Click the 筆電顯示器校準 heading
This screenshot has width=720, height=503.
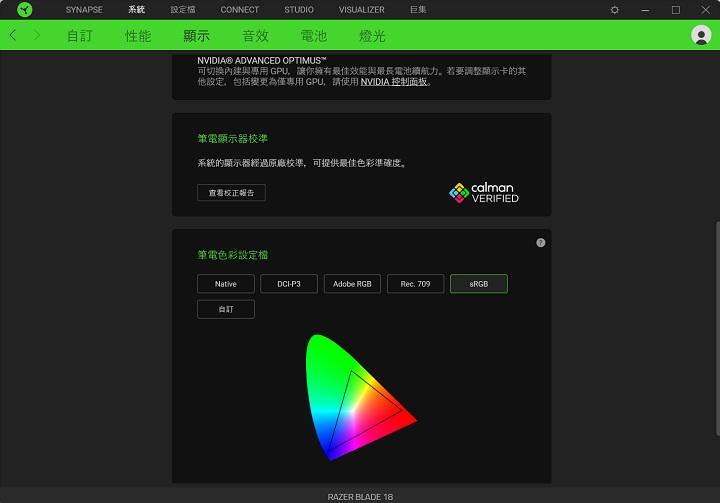(x=232, y=139)
